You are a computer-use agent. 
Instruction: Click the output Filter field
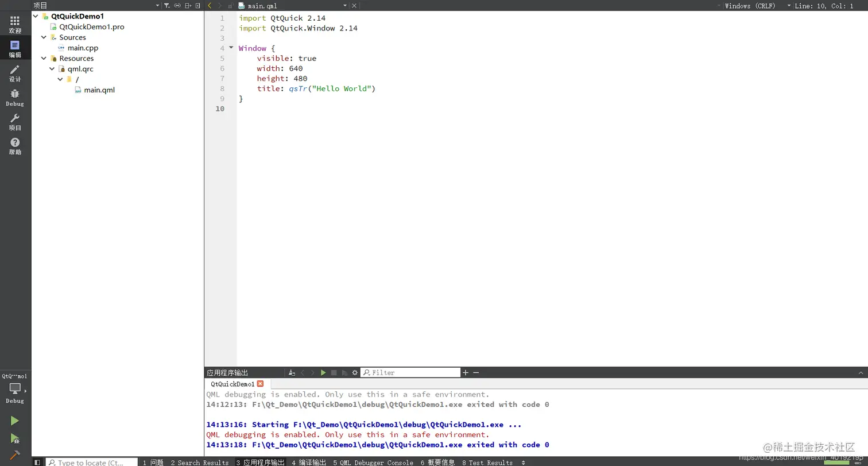coord(410,372)
